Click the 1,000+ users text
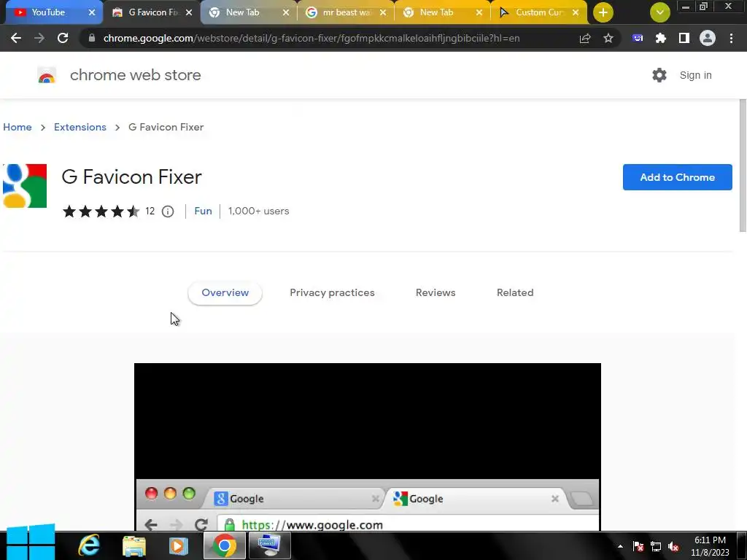This screenshot has height=560, width=747. pyautogui.click(x=259, y=211)
